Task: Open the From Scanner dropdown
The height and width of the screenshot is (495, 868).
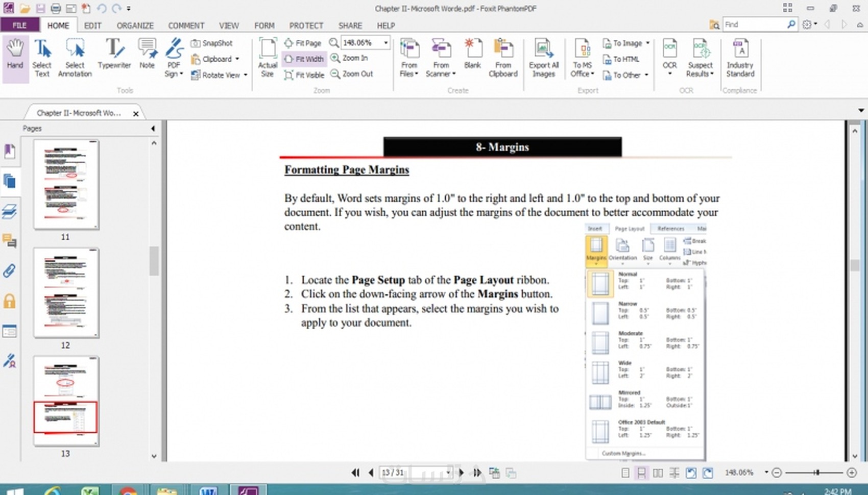Action: 454,74
